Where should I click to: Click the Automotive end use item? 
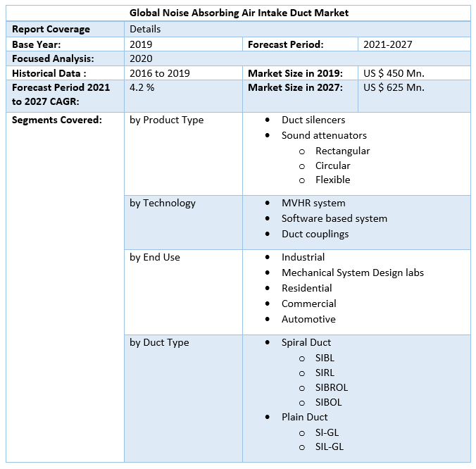tap(308, 319)
